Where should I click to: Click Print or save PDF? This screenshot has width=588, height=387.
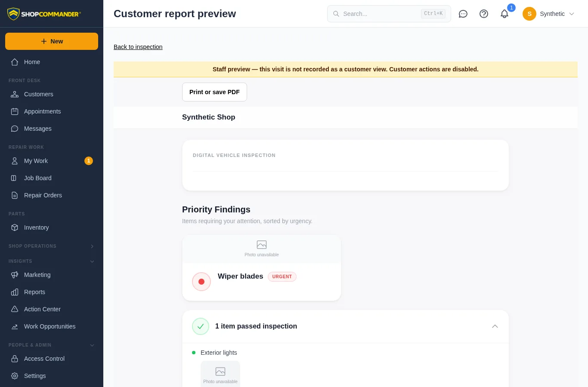click(x=214, y=92)
